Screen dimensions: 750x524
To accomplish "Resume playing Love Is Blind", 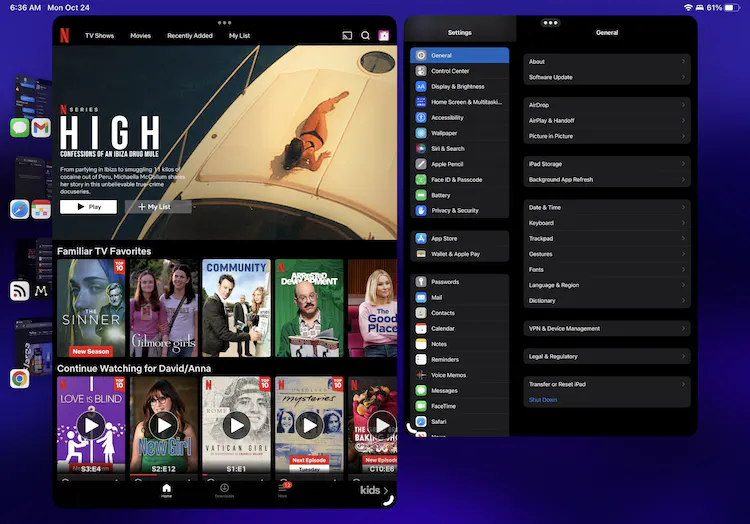I will click(x=91, y=425).
